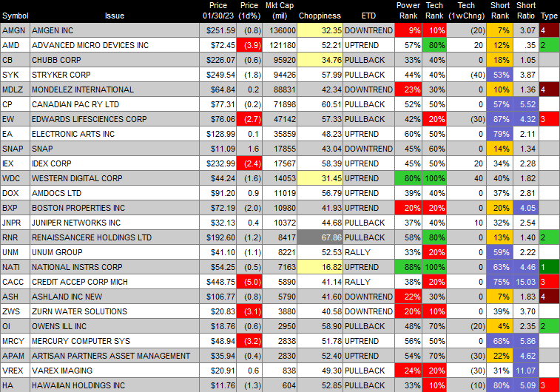This screenshot has width=560, height=392.
Task: Click the 838 market cap for VREX
Action: click(280, 371)
